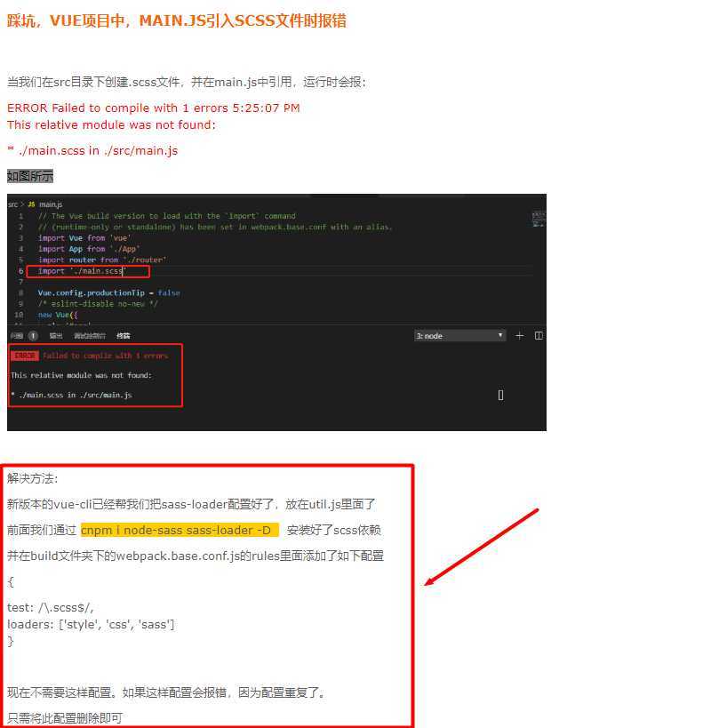Click the comment line 'eslint-disable no-new'
This screenshot has height=728, width=703.
(x=98, y=304)
